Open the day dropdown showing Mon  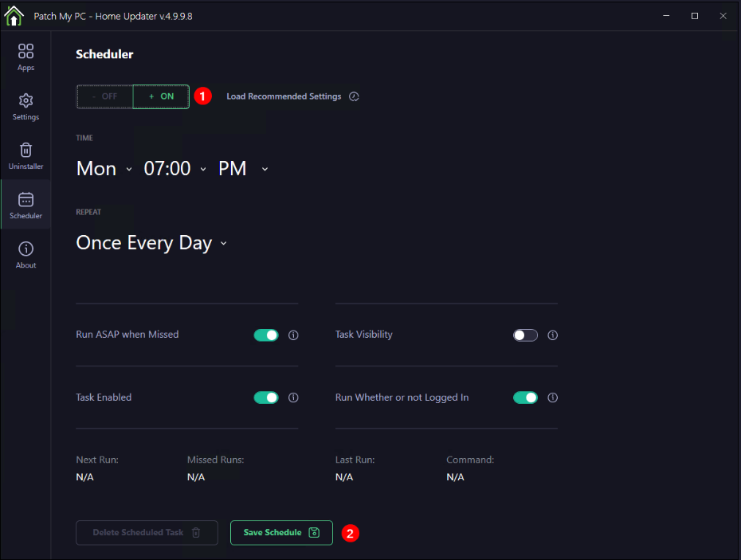pos(104,169)
